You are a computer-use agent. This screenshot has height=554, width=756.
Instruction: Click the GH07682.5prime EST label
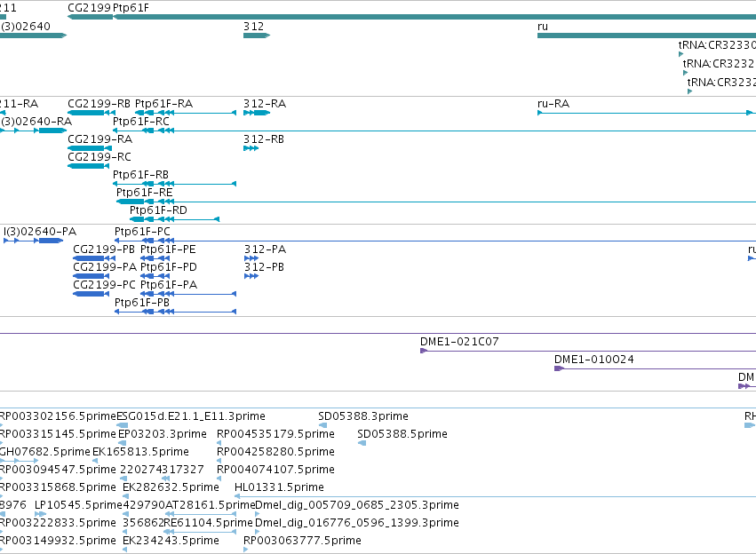[45, 452]
